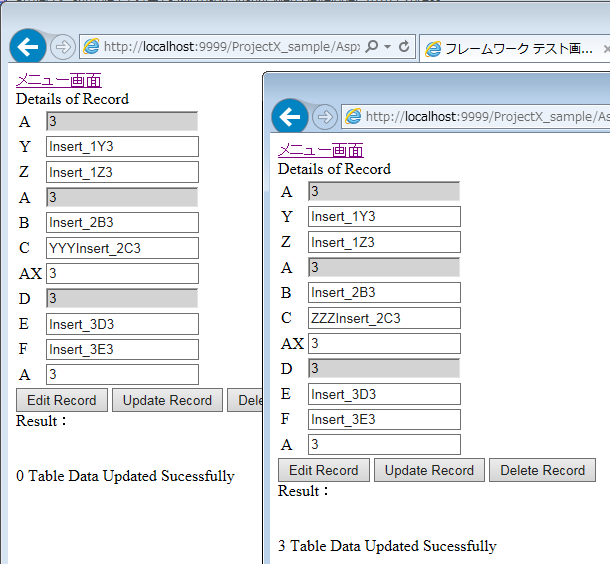Click the search magnifier icon in the address bar
Screen dimensions: 610x564
(x=372, y=47)
